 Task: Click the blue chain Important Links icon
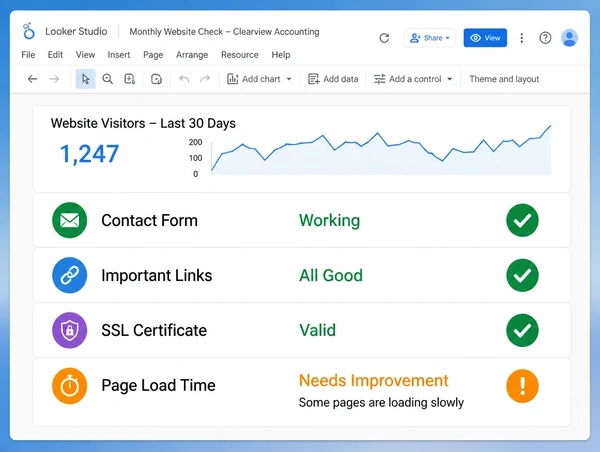[x=70, y=275]
